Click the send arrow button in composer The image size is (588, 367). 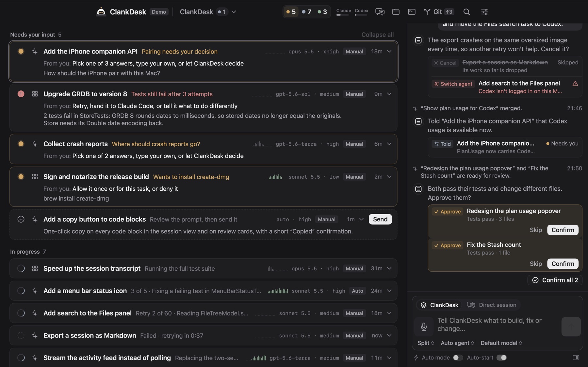[571, 327]
